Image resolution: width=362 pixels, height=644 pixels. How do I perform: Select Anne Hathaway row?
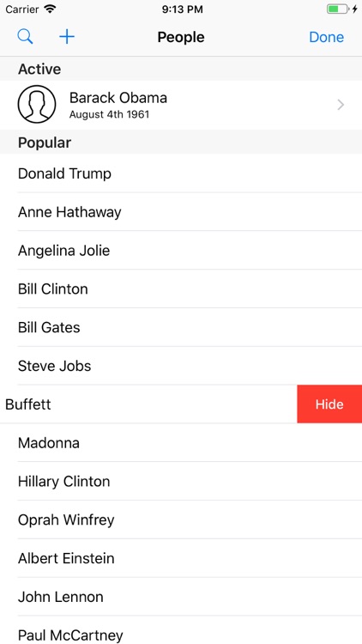pyautogui.click(x=181, y=212)
